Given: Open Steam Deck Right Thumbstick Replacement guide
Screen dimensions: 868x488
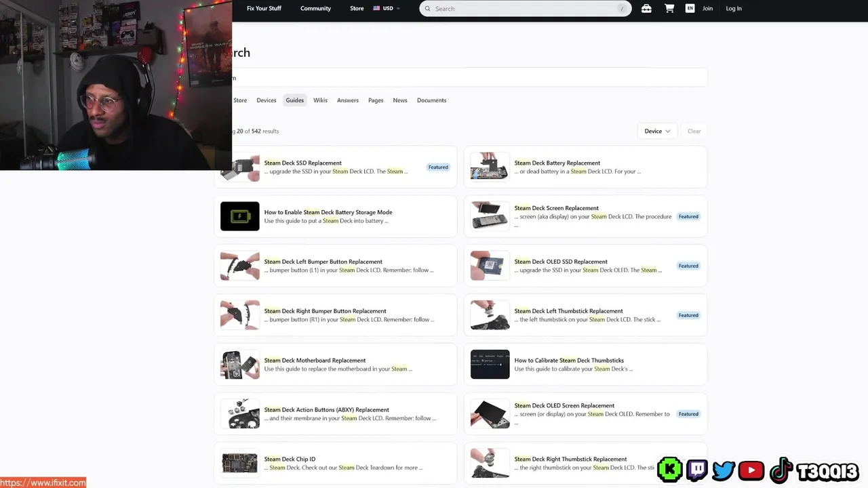Looking at the screenshot, I should coord(570,460).
